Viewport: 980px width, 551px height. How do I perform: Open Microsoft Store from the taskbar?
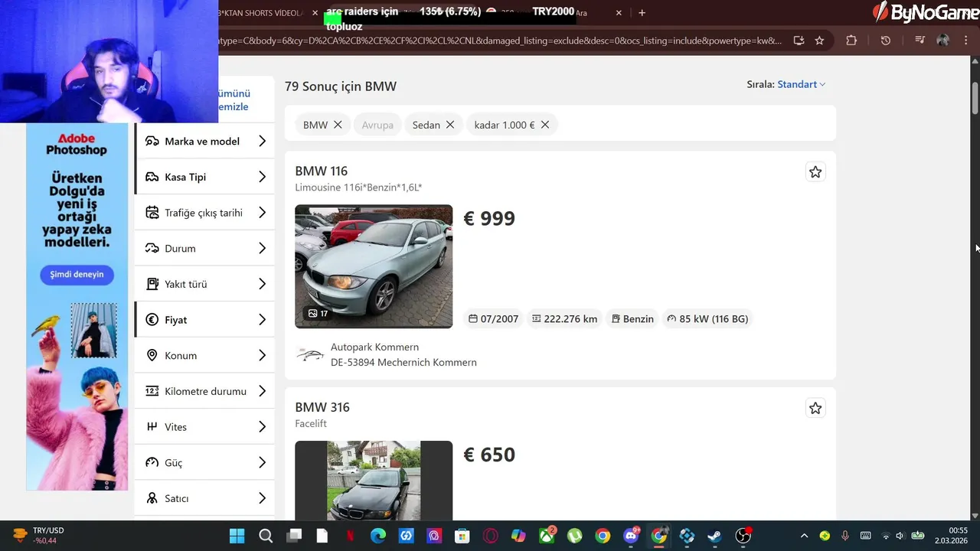pyautogui.click(x=462, y=536)
